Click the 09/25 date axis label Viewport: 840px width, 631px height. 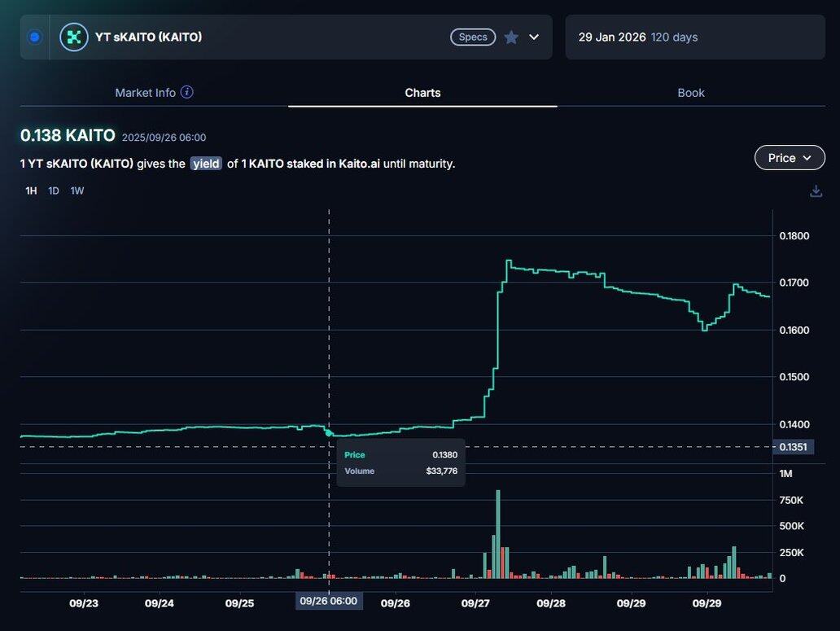pyautogui.click(x=239, y=603)
